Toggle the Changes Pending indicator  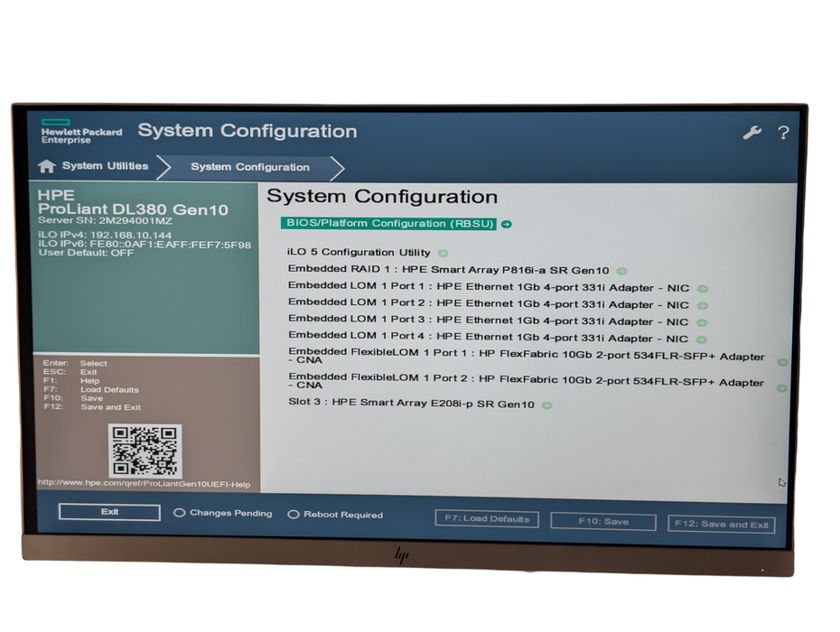[x=180, y=513]
